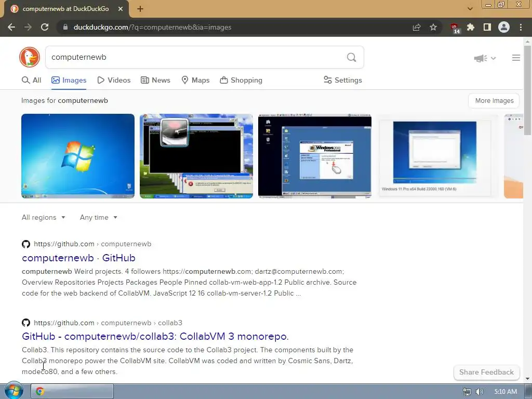The width and height of the screenshot is (532, 399).
Task: Share this page icon in address bar
Action: pos(416,27)
